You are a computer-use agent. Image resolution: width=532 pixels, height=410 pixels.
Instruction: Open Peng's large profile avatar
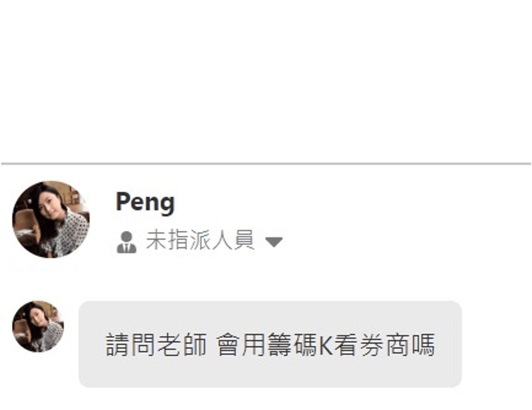pyautogui.click(x=51, y=220)
